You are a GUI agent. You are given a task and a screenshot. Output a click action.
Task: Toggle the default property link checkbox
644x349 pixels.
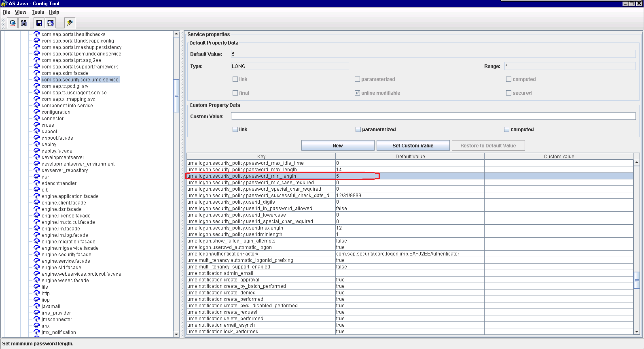click(235, 79)
